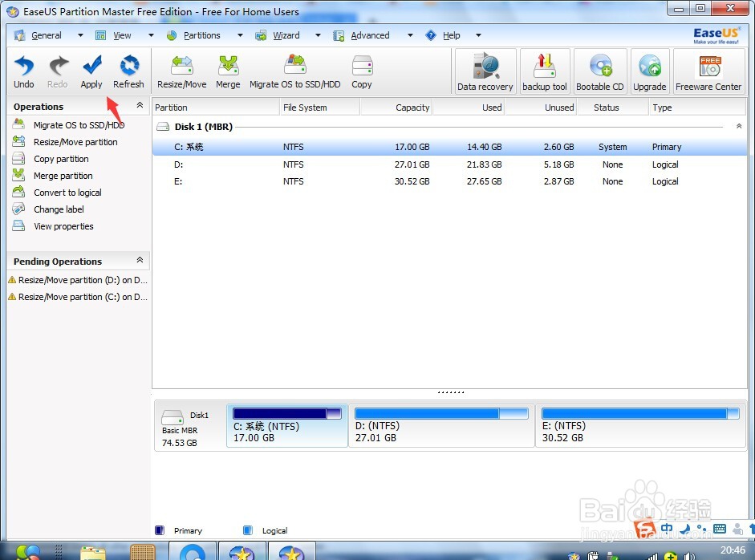Sort by Unused column header

click(x=541, y=108)
